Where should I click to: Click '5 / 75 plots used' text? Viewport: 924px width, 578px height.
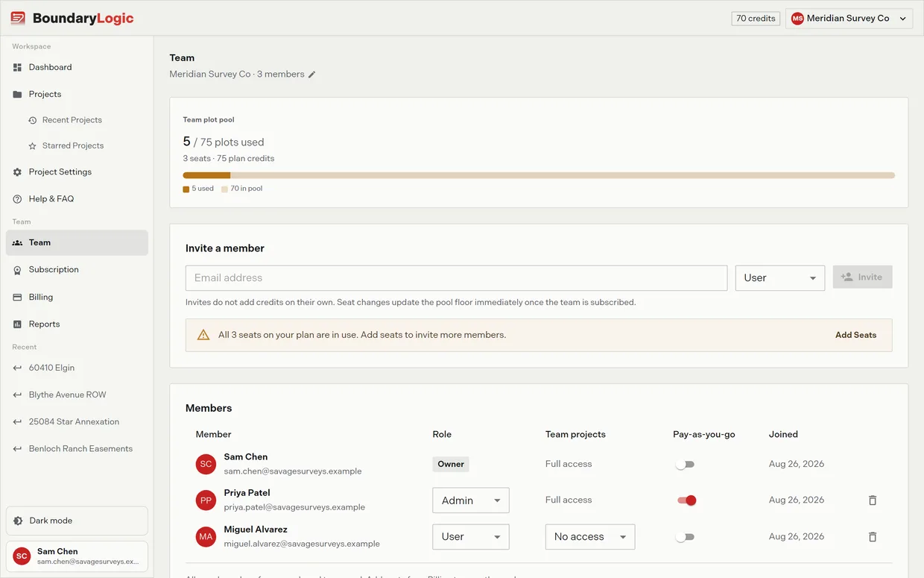(224, 142)
